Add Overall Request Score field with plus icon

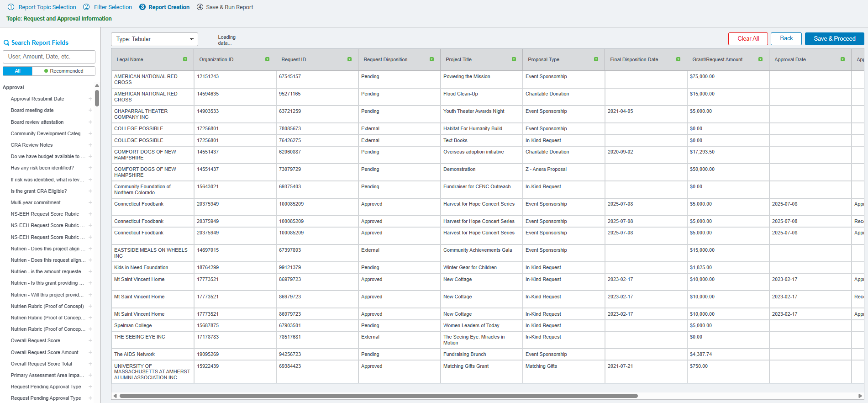[90, 340]
